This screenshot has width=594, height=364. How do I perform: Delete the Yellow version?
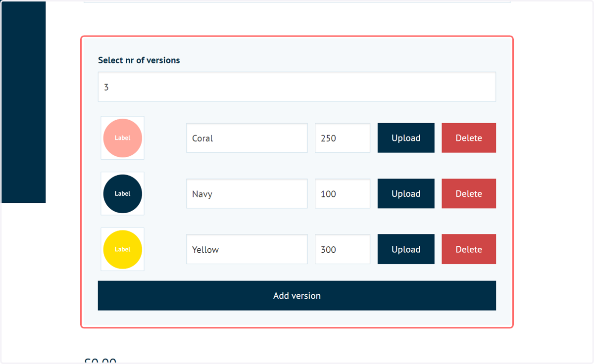(469, 249)
